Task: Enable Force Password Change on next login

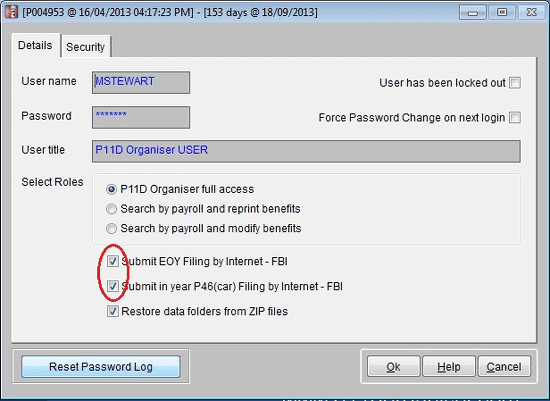Action: (x=515, y=117)
